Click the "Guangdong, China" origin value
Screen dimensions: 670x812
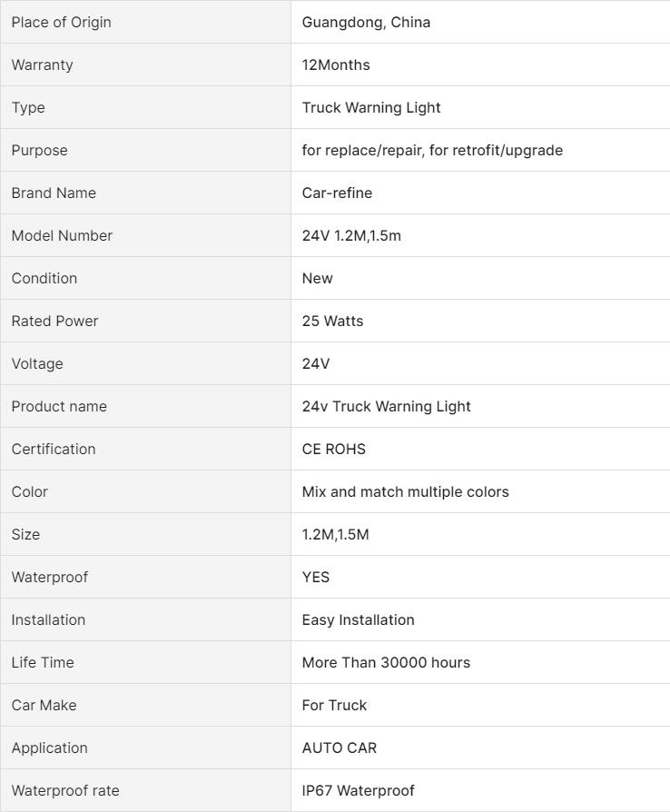click(x=366, y=22)
